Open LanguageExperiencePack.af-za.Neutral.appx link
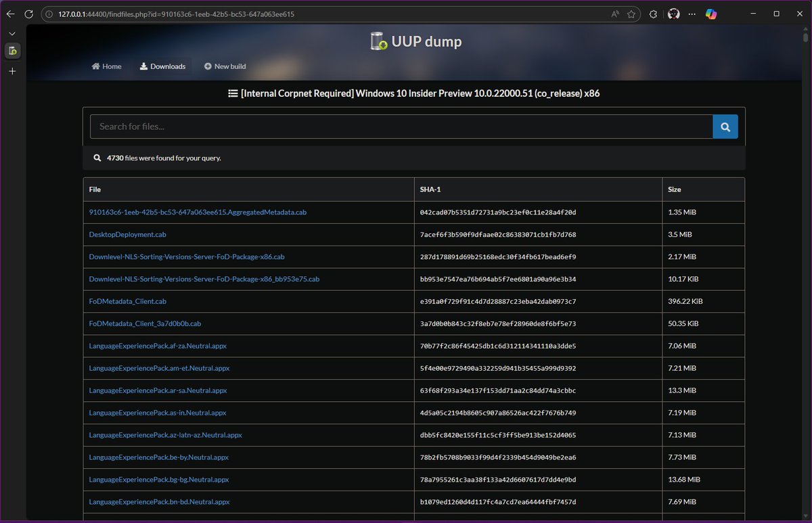The height and width of the screenshot is (523, 812). click(x=158, y=346)
